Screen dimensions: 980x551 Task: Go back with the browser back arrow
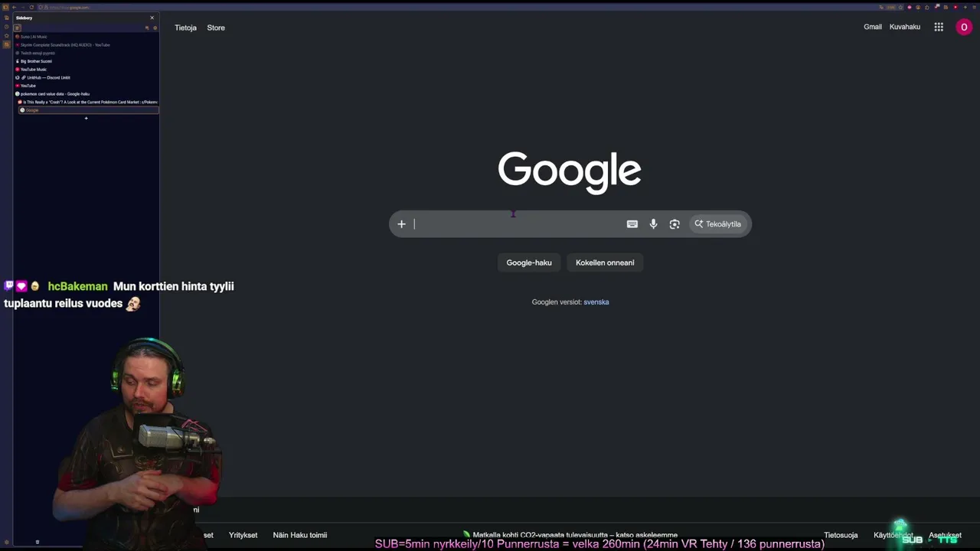pos(14,8)
